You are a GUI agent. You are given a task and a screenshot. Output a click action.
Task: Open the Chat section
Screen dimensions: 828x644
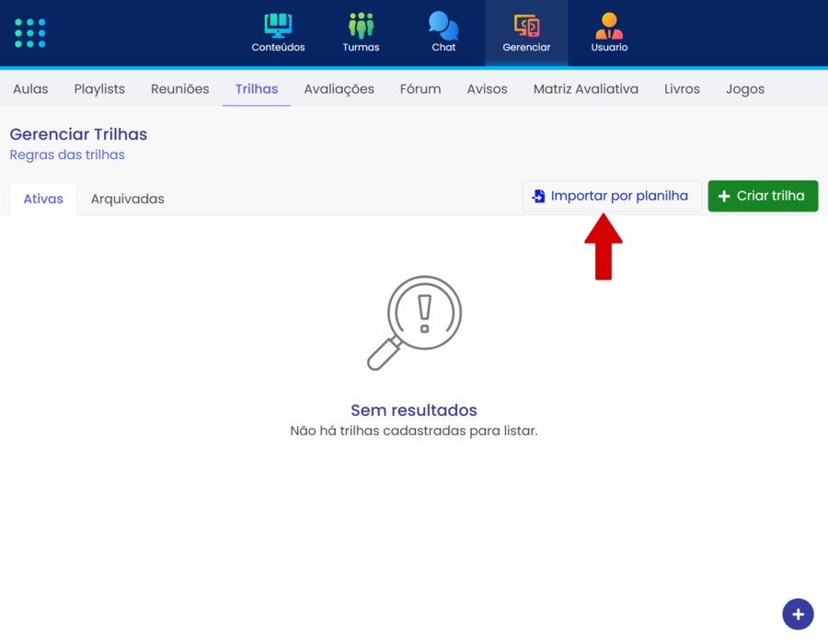point(443,33)
